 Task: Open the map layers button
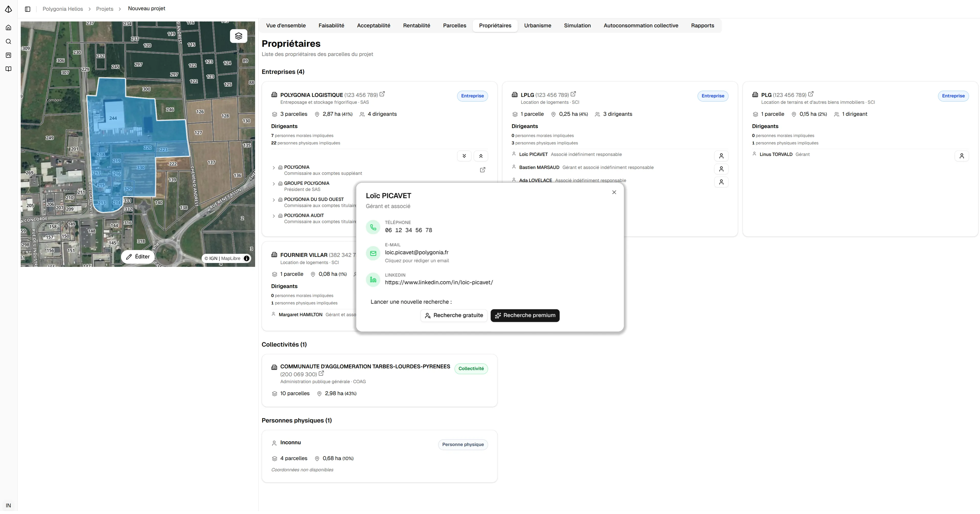coord(238,36)
